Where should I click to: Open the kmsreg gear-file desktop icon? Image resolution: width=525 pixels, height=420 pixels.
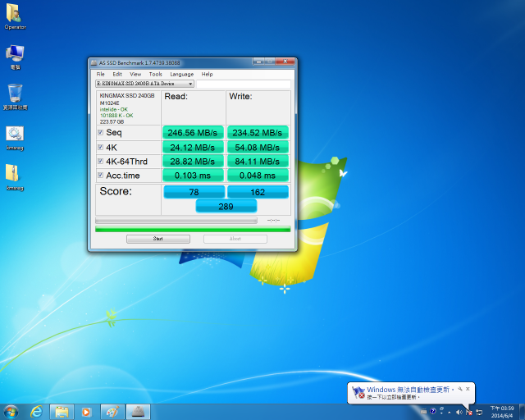(x=15, y=138)
